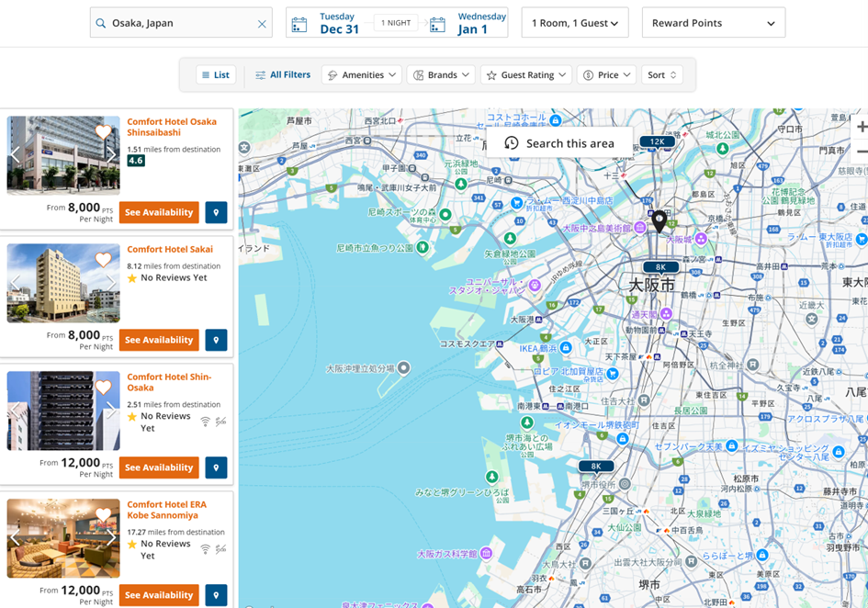Expand the Amenities filter
This screenshot has width=868, height=608.
point(362,74)
